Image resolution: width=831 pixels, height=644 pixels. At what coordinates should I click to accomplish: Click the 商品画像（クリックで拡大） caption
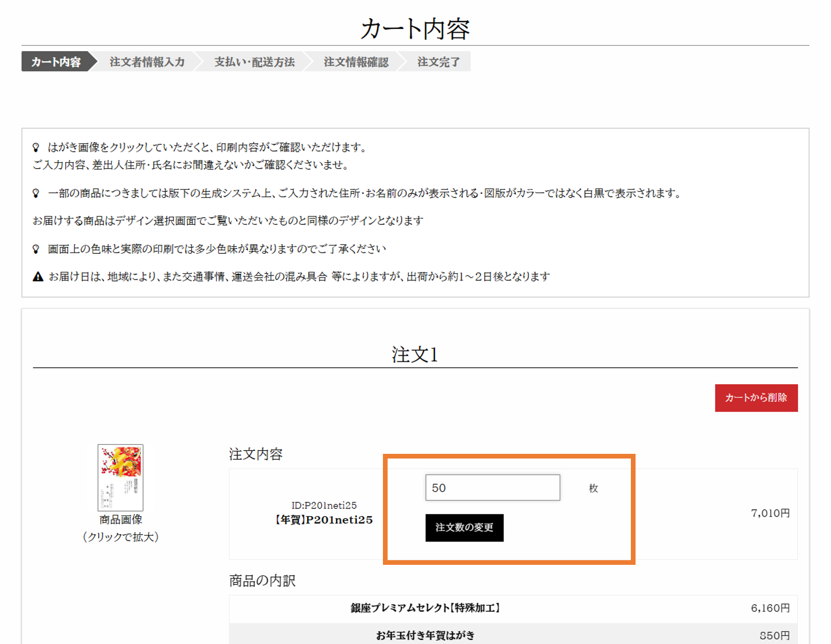120,528
